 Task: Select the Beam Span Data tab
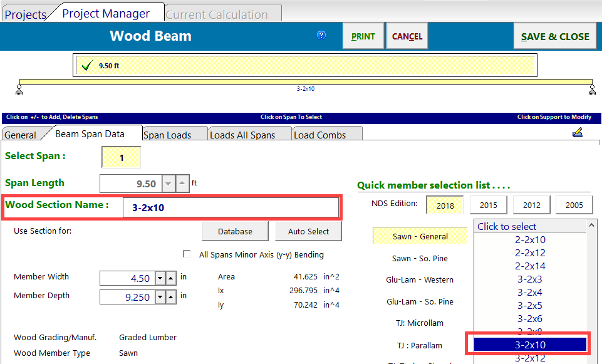pyautogui.click(x=90, y=133)
